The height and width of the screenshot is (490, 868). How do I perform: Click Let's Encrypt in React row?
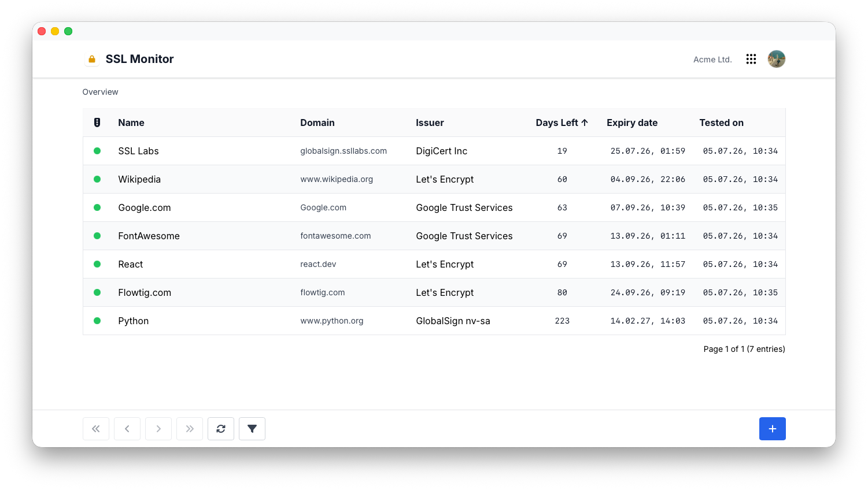[x=445, y=264]
